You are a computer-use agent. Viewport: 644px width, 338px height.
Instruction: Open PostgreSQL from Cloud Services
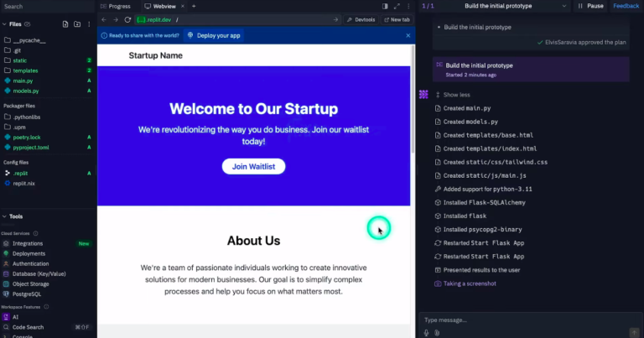click(29, 294)
